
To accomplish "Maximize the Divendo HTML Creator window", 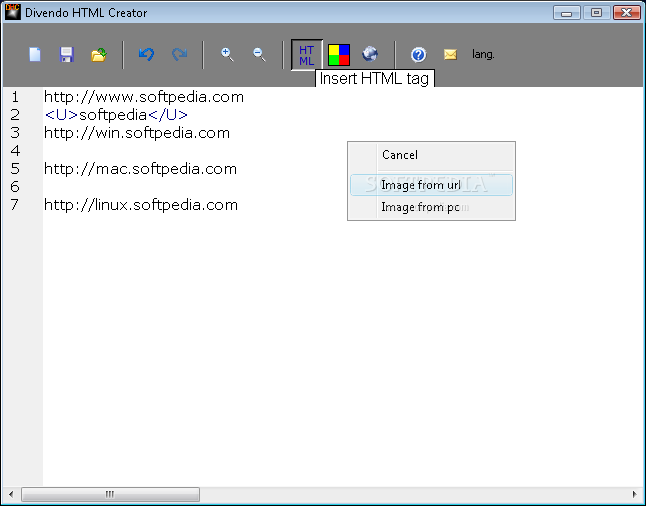I will tap(596, 13).
